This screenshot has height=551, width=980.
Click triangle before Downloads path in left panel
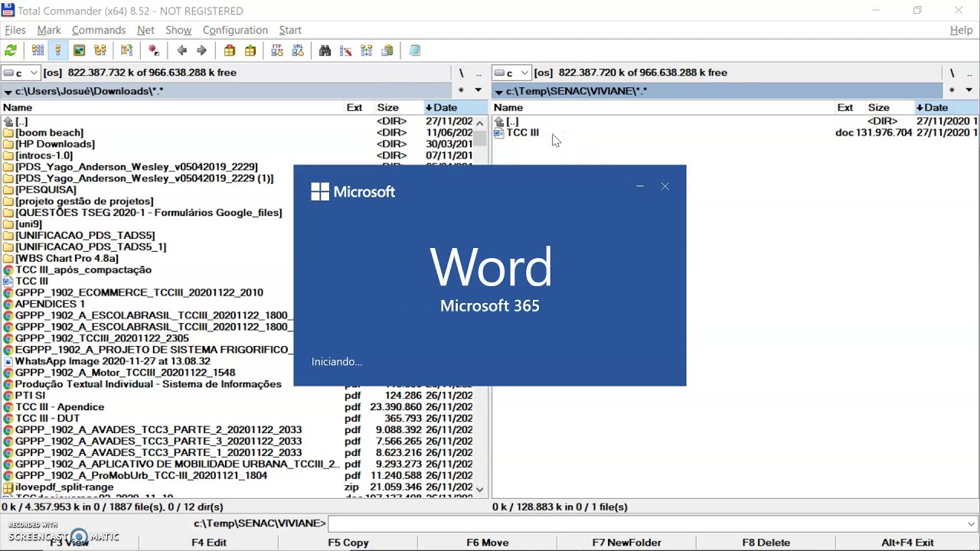coord(8,92)
